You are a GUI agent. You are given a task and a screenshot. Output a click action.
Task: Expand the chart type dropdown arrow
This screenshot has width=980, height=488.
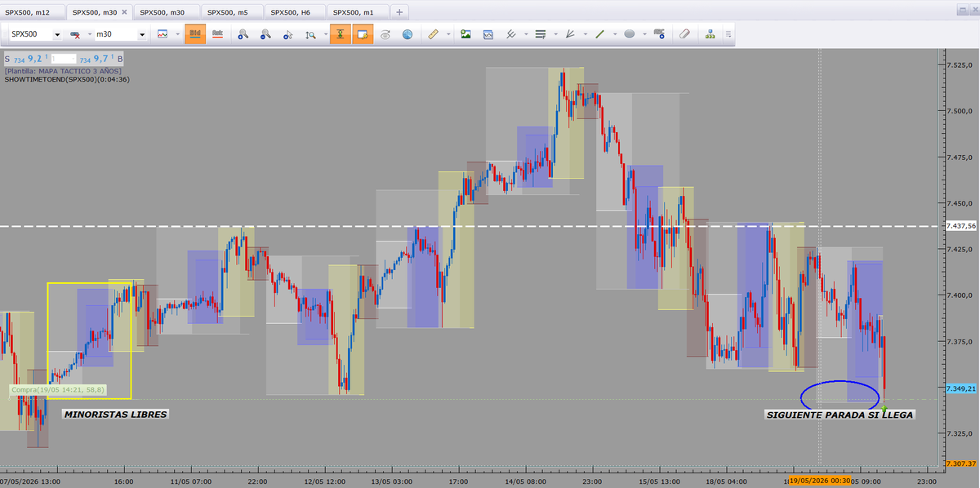pyautogui.click(x=177, y=34)
